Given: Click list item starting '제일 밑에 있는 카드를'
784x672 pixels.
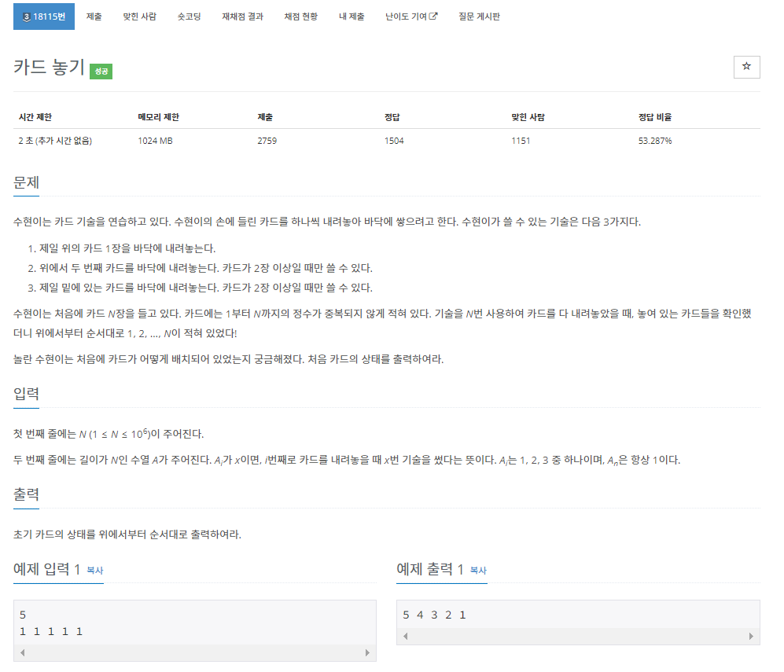Looking at the screenshot, I should pyautogui.click(x=206, y=288).
